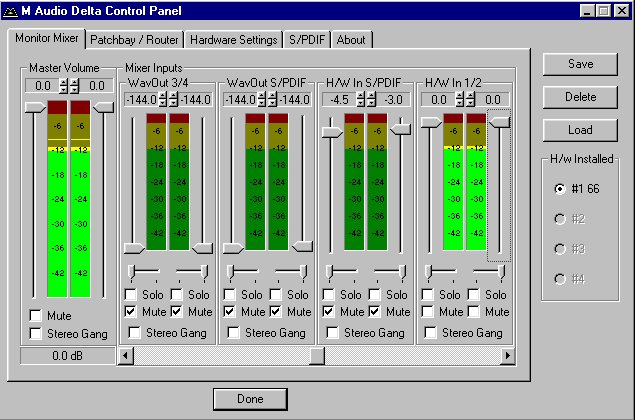The image size is (635, 420).
Task: Click WavOut S/PDIF left channel up arrow
Action: pyautogui.click(x=262, y=95)
